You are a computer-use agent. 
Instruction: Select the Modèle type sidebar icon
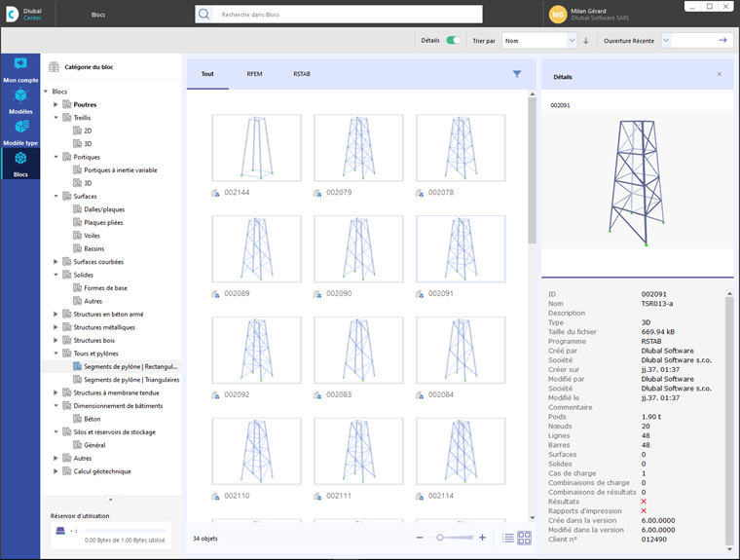20,127
